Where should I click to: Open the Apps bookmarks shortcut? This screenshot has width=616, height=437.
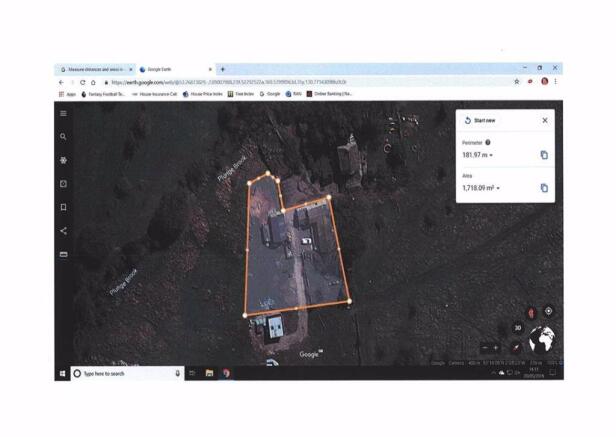point(67,94)
